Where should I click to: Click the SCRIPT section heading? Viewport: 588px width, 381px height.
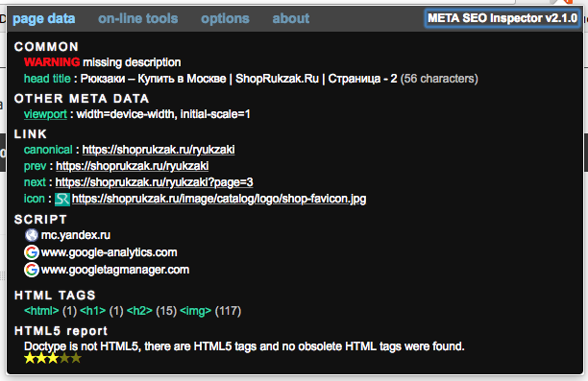coord(40,220)
